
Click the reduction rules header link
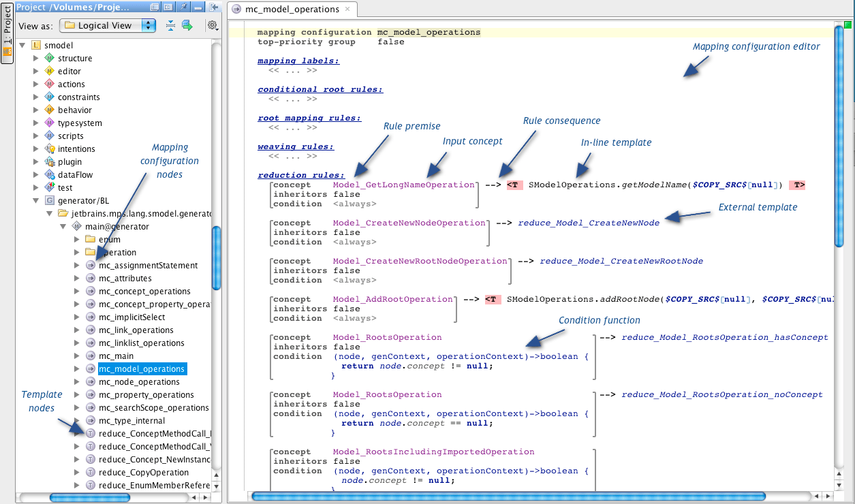(300, 174)
